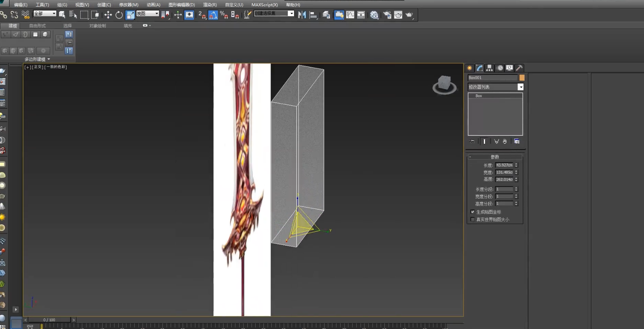Toggle Percent Snap
The height and width of the screenshot is (329, 644).
coord(224,15)
